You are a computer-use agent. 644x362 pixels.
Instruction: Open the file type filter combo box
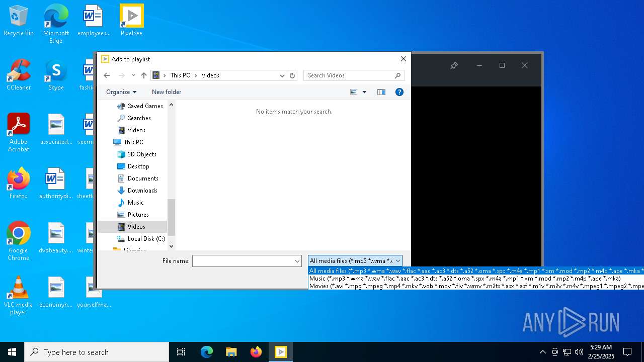pos(355,261)
